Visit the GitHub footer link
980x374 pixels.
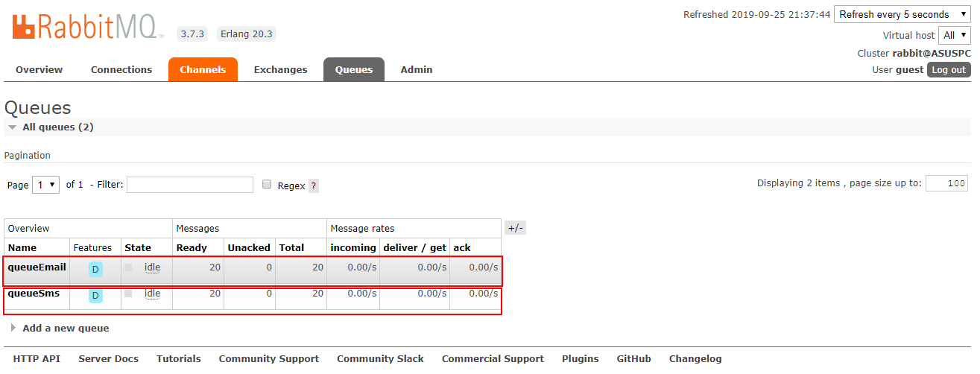634,359
